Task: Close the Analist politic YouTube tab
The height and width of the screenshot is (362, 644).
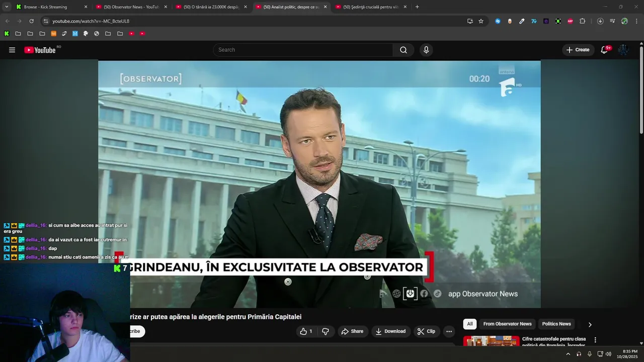Action: (x=325, y=7)
